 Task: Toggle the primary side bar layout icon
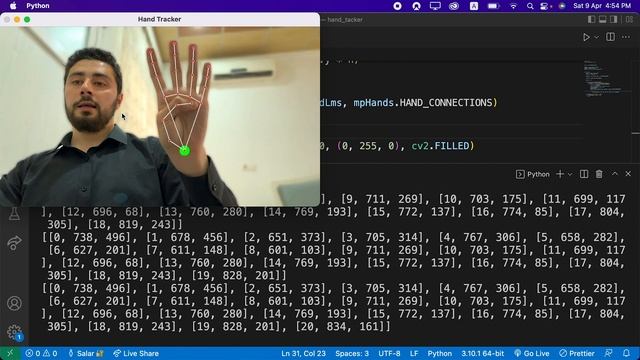tap(591, 19)
